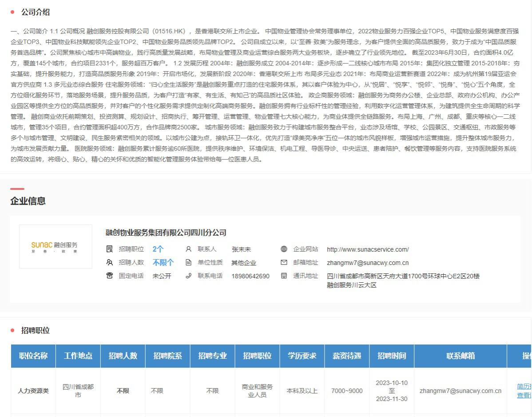The image size is (532, 417).
Task: Click the 招聘专业 column header
Action: point(212,356)
